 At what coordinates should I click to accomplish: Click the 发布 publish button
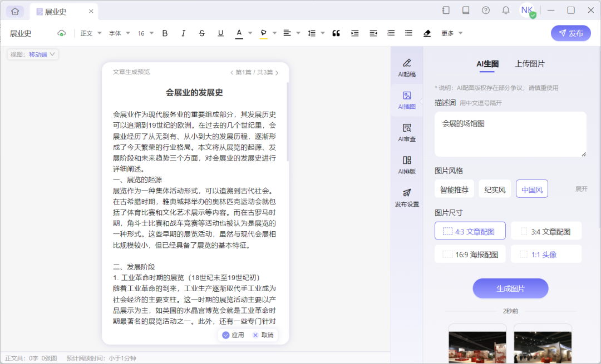(571, 33)
